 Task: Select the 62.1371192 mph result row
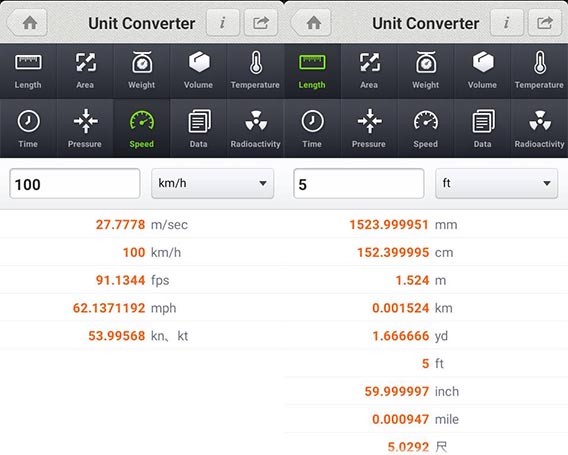pyautogui.click(x=142, y=308)
